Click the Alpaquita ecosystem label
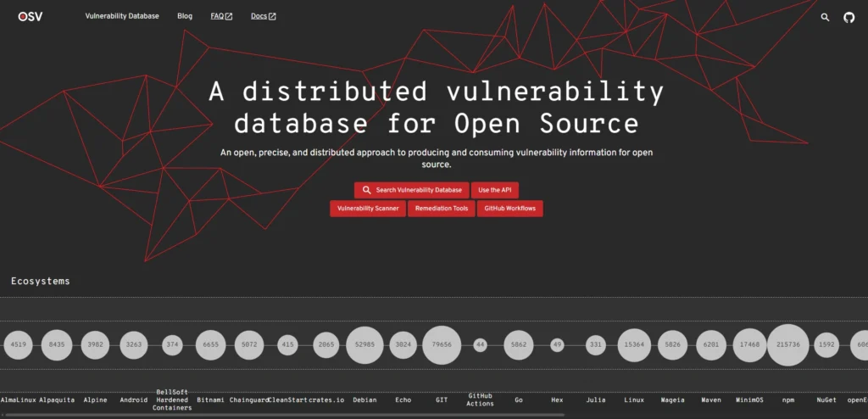 [x=57, y=399]
